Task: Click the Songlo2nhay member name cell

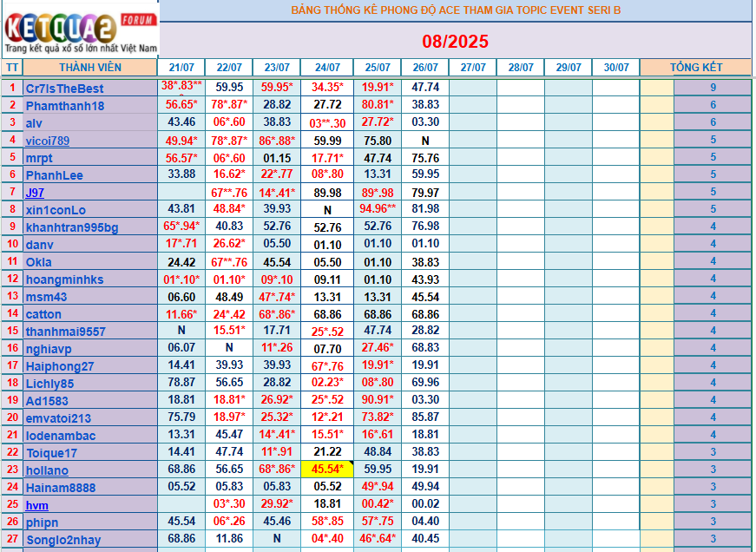Action: (x=90, y=540)
